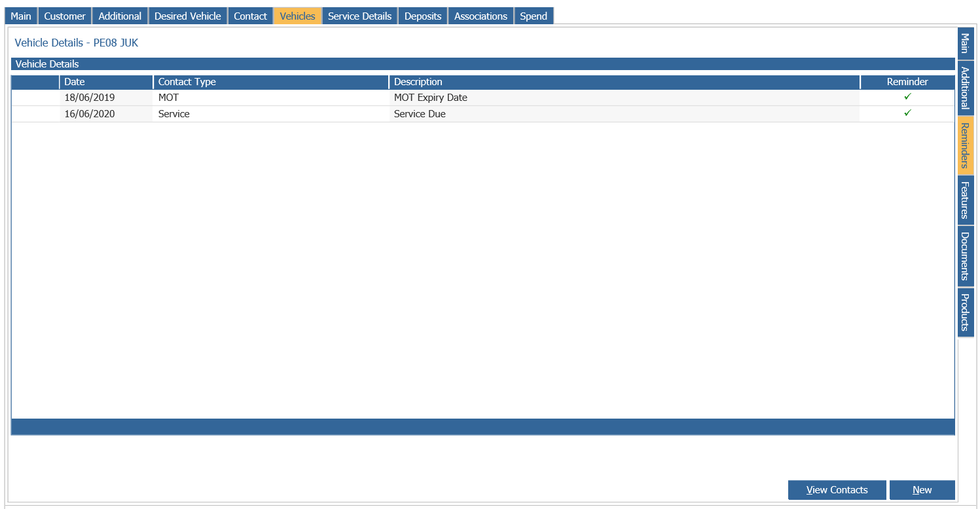Open the vertical Additional side tab
Viewport: 980px width, 509px height.
[x=966, y=88]
